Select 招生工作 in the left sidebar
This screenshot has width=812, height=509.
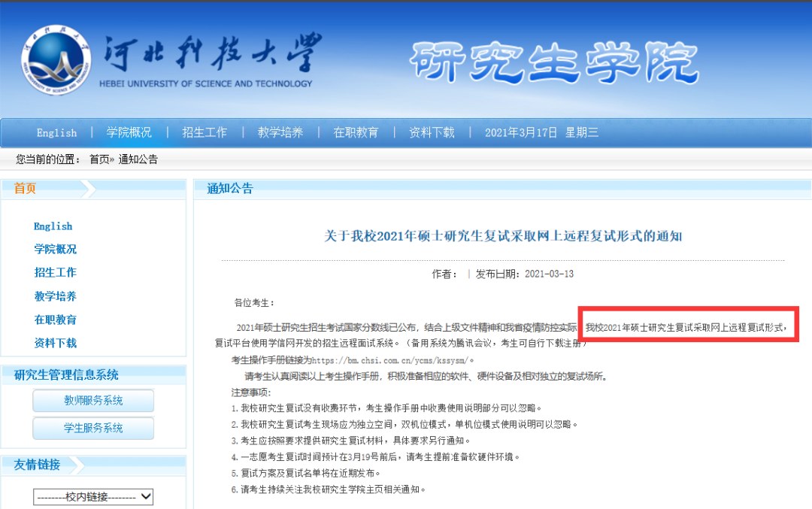pyautogui.click(x=55, y=273)
